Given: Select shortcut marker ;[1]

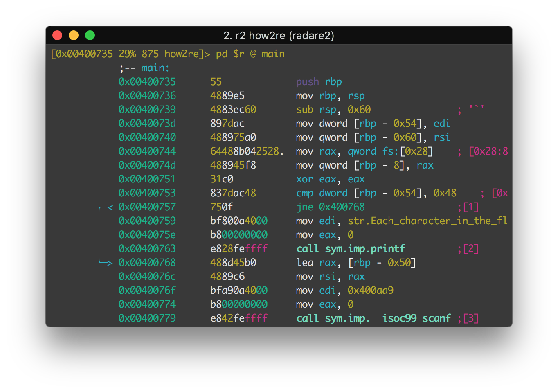Looking at the screenshot, I should (468, 207).
